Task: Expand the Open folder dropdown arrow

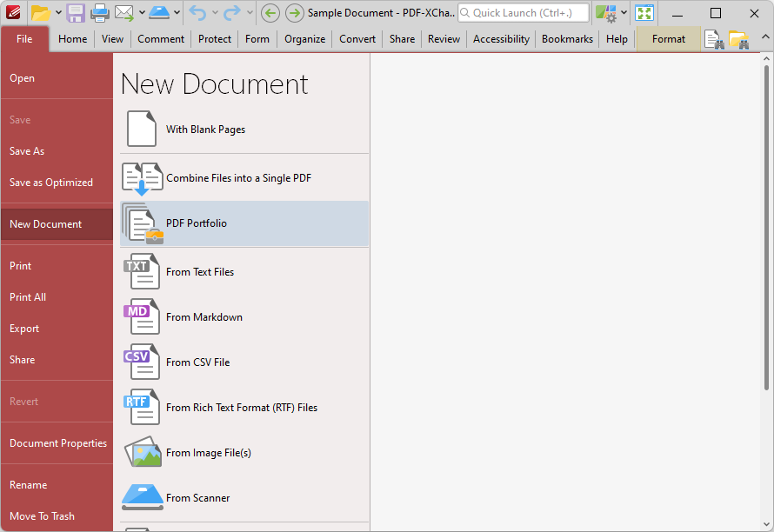Action: tap(58, 13)
